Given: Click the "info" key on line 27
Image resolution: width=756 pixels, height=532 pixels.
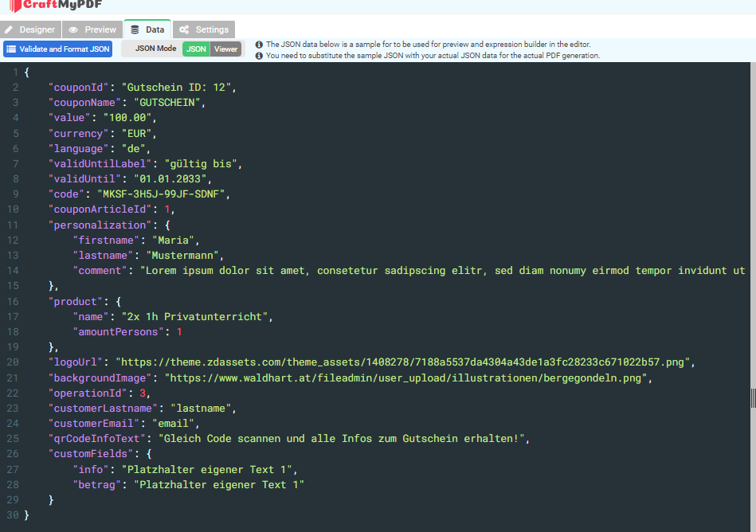Looking at the screenshot, I should (91, 470).
